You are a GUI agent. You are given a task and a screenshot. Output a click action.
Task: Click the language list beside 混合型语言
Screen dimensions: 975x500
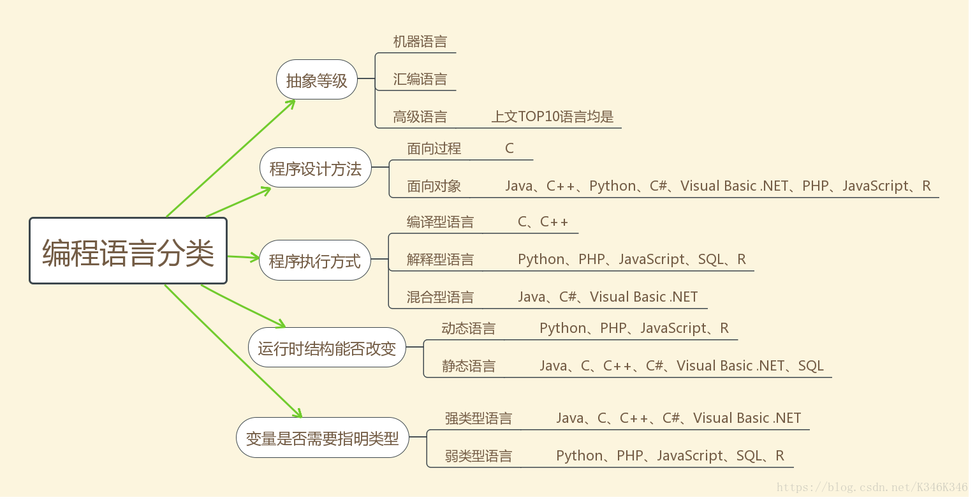pos(608,297)
